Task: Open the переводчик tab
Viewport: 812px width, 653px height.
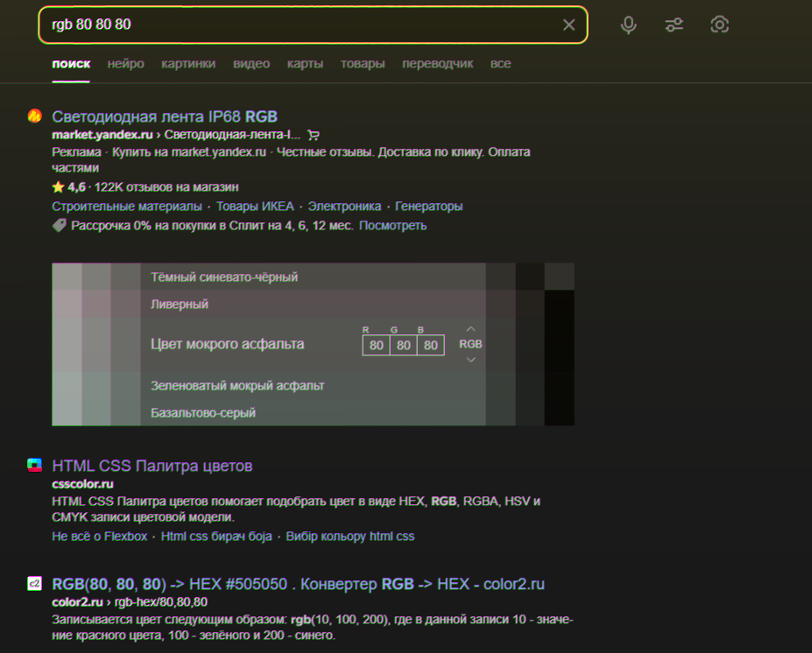Action: click(x=438, y=64)
